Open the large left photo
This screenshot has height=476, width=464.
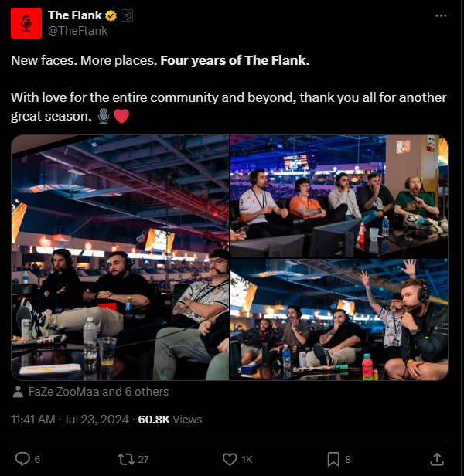[x=120, y=258]
